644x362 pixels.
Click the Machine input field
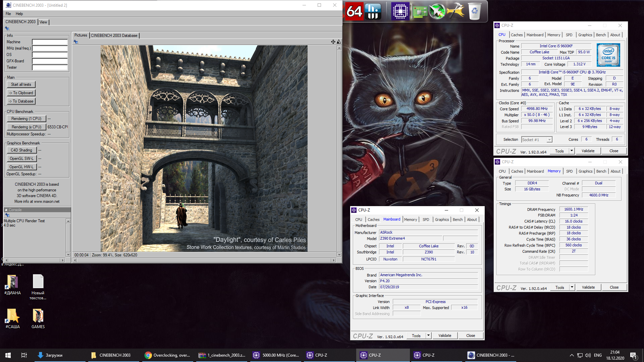point(50,42)
